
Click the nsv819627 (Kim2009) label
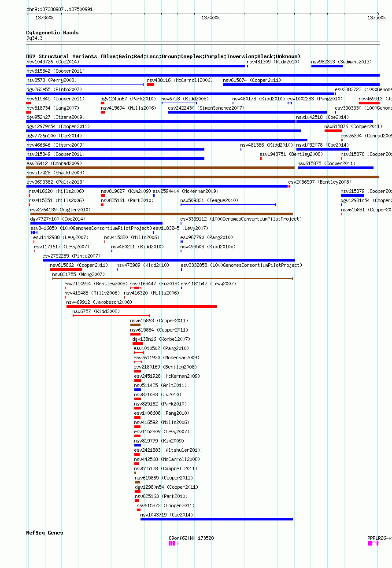pyautogui.click(x=126, y=191)
